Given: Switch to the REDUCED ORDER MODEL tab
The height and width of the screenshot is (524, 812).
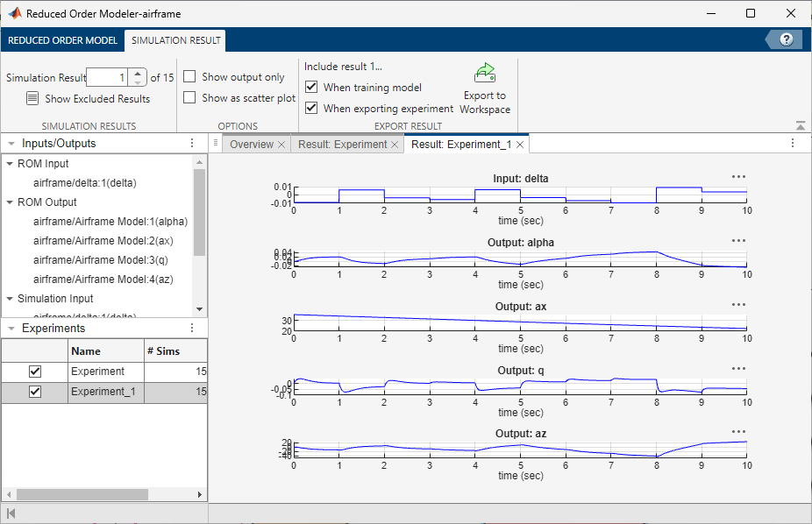Looking at the screenshot, I should point(62,40).
